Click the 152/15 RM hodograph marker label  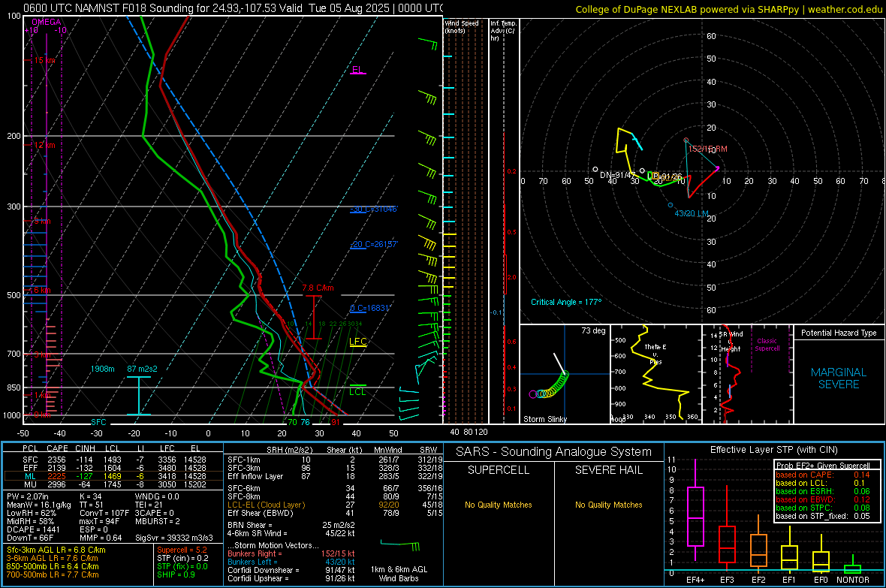pyautogui.click(x=707, y=149)
